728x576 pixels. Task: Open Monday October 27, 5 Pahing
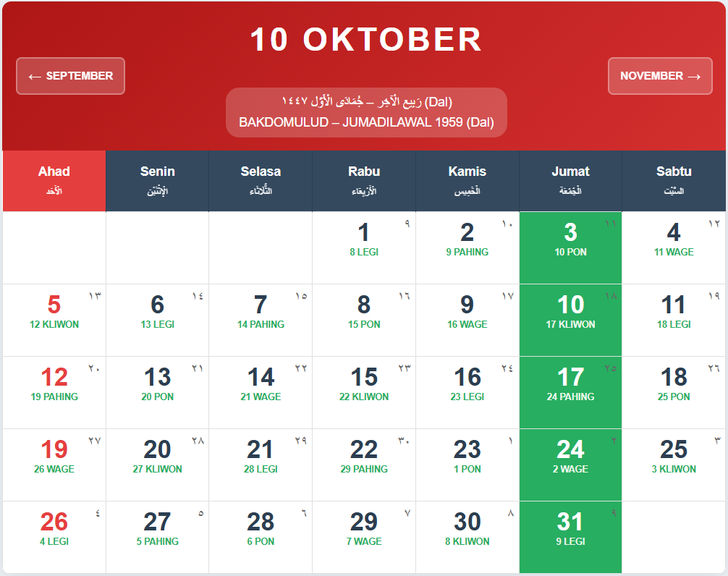coord(157,530)
